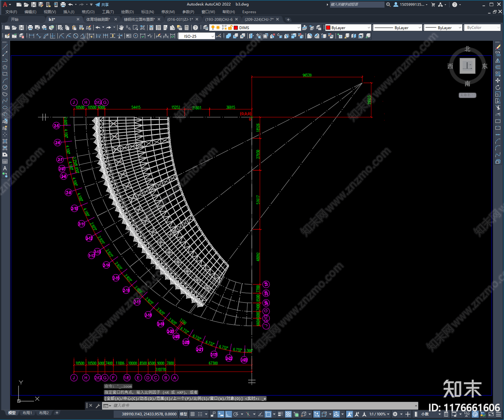Viewport: 504px width, 420px height.
Task: Click the Help question mark in standard toolbar
Action: click(196, 28)
